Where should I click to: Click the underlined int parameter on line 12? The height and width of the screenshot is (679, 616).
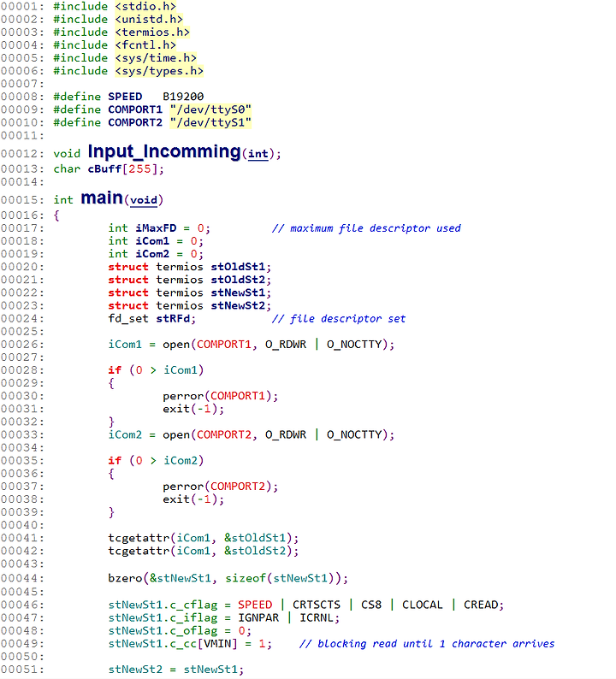coord(258,154)
